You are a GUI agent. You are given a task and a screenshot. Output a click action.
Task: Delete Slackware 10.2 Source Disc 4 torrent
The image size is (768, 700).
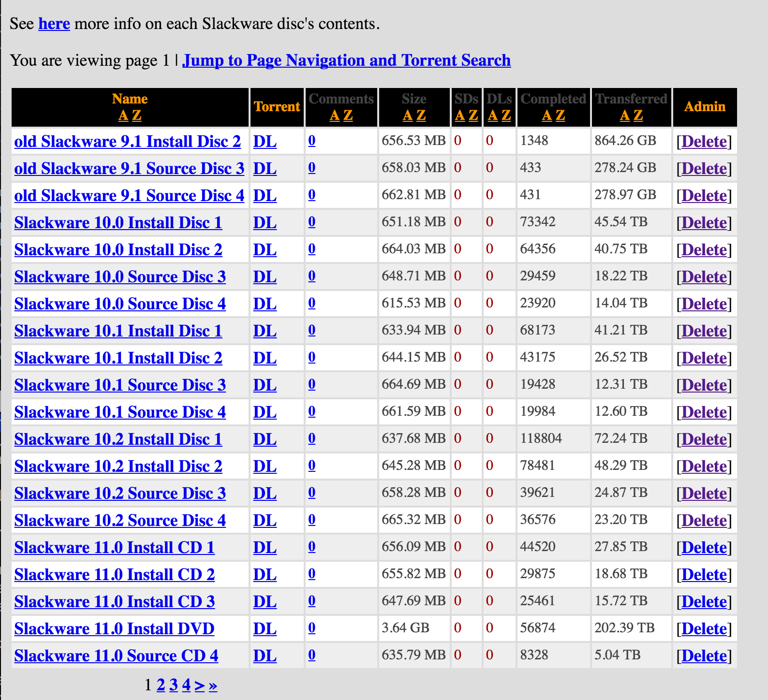704,520
